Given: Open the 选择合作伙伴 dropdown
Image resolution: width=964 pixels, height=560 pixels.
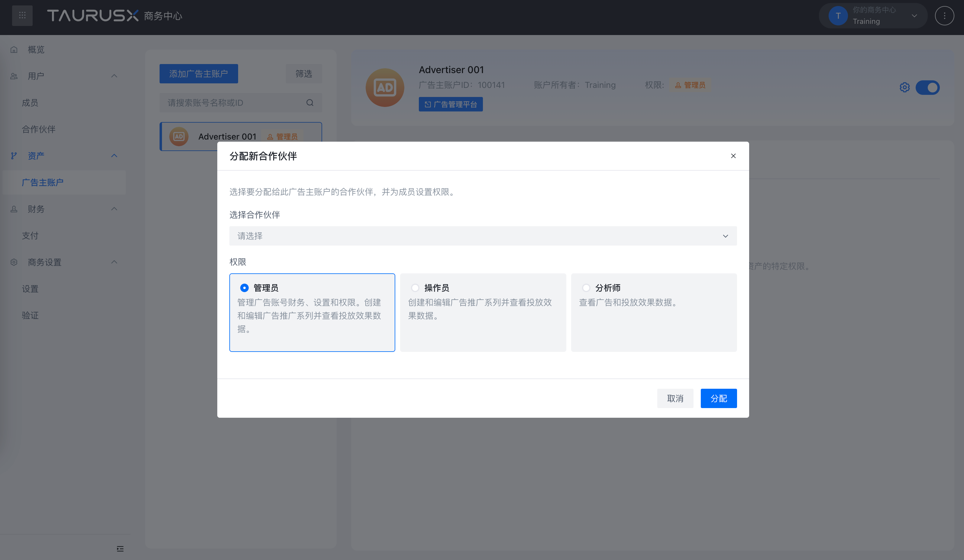Looking at the screenshot, I should [x=483, y=236].
